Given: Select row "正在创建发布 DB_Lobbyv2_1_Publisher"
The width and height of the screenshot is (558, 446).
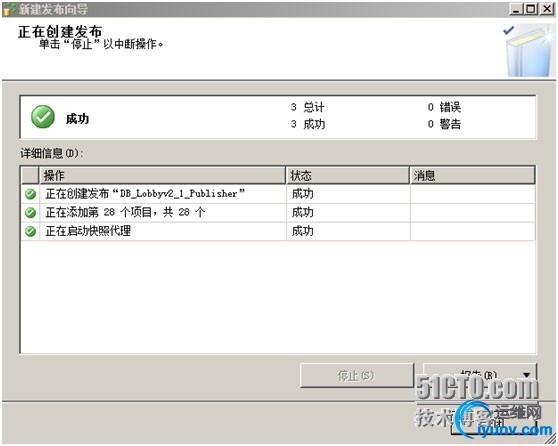Looking at the screenshot, I should (x=278, y=194).
